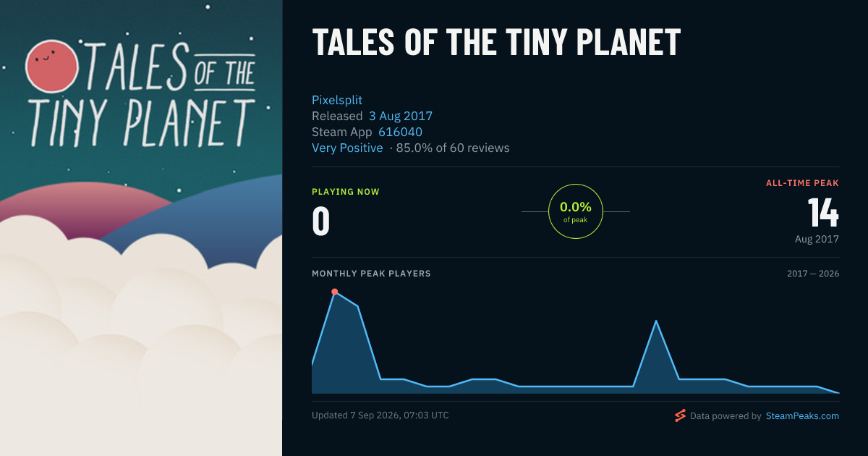Click the game cover artwork
Screen dimensions: 868x456
pos(141,228)
